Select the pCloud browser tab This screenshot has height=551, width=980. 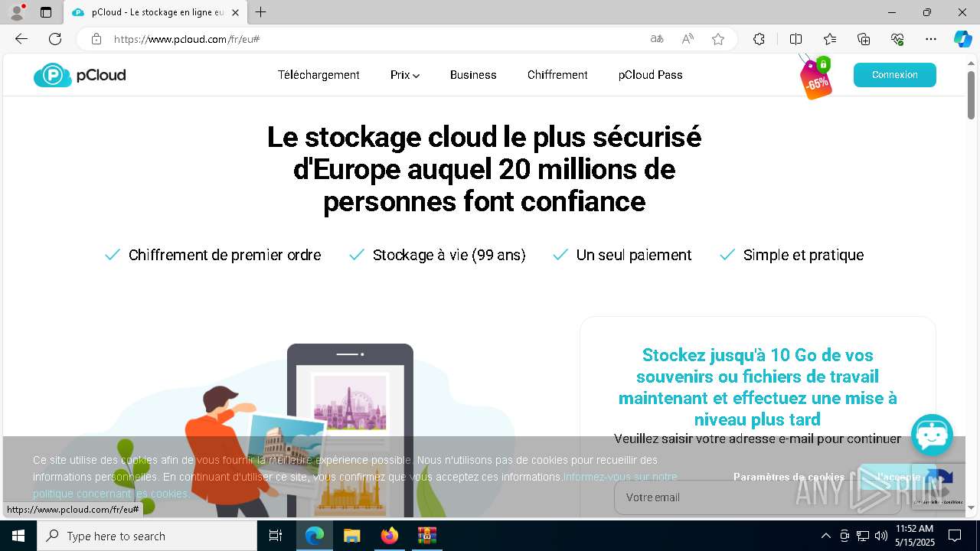(x=155, y=12)
